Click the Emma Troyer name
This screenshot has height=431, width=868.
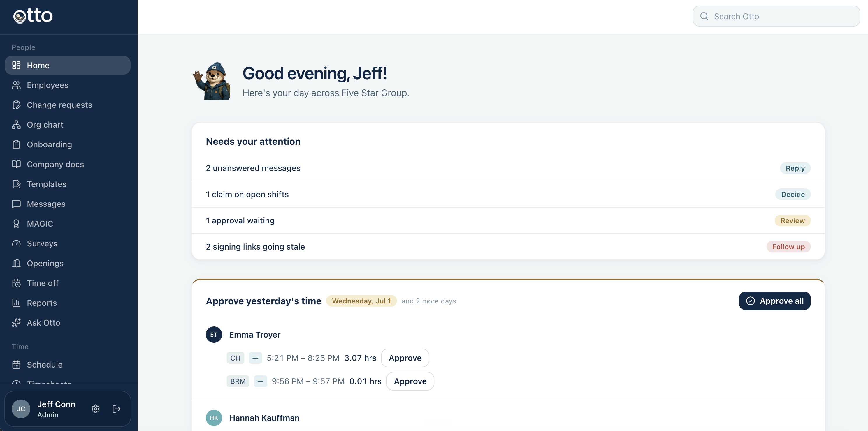tap(255, 335)
